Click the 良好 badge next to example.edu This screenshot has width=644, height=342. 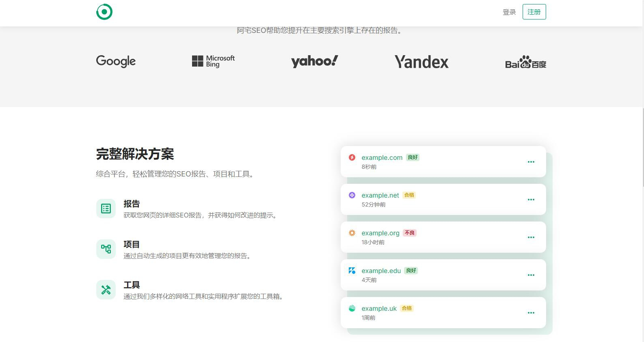[x=411, y=271]
